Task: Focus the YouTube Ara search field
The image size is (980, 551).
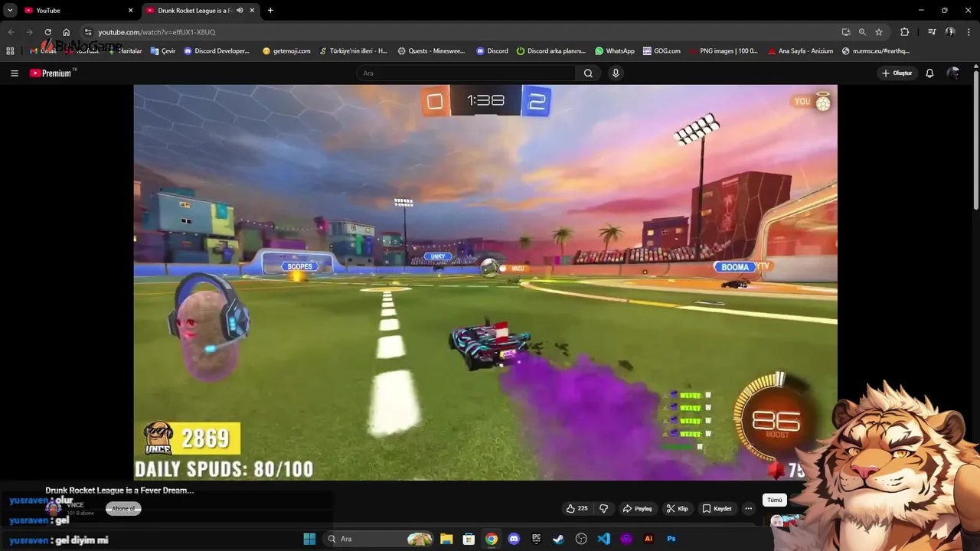Action: click(x=465, y=73)
